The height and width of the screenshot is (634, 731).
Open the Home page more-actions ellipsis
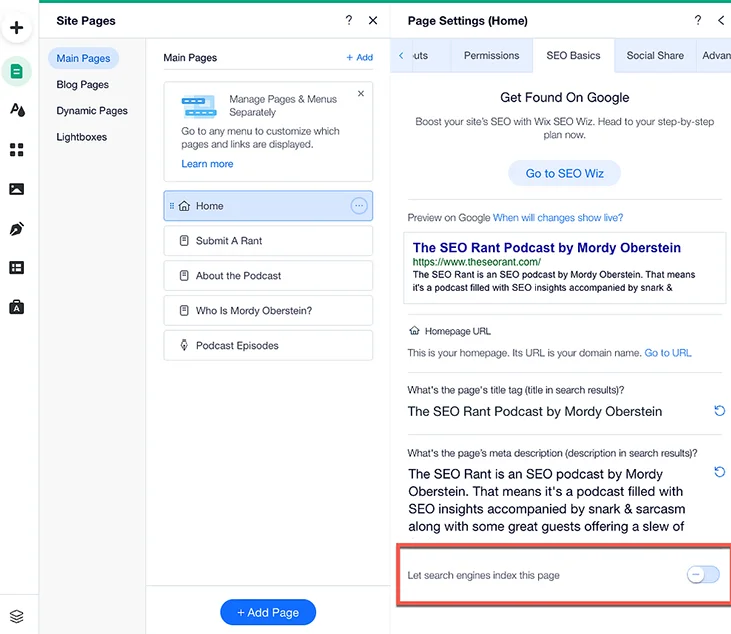[359, 206]
